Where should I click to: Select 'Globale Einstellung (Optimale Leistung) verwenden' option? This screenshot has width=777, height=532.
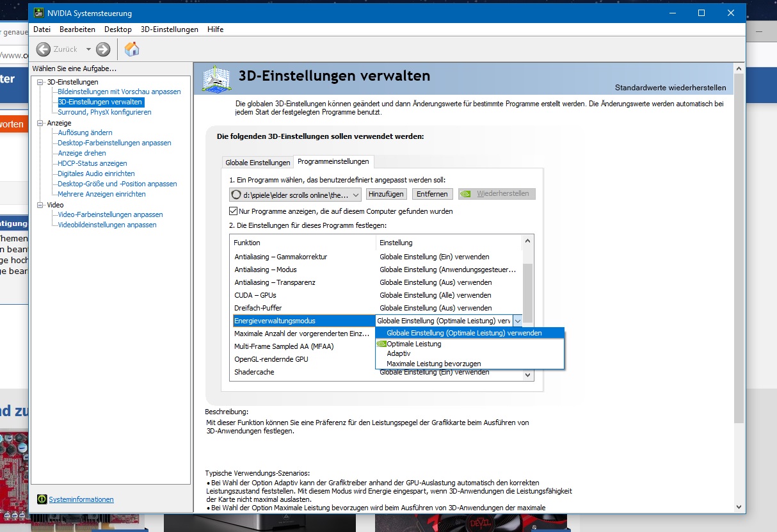click(470, 333)
